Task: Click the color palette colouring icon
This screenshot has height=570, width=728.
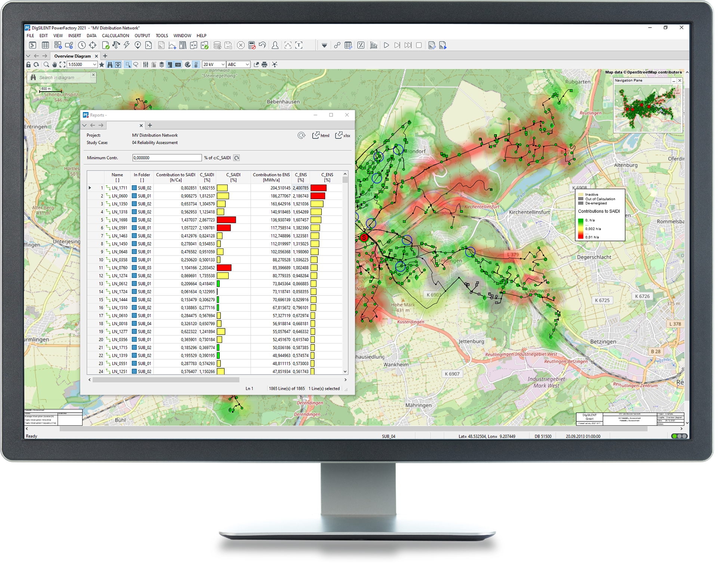Action: tap(188, 65)
